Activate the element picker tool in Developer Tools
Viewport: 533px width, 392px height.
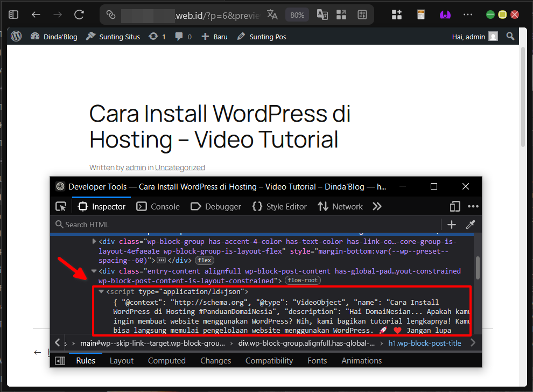[x=61, y=206]
